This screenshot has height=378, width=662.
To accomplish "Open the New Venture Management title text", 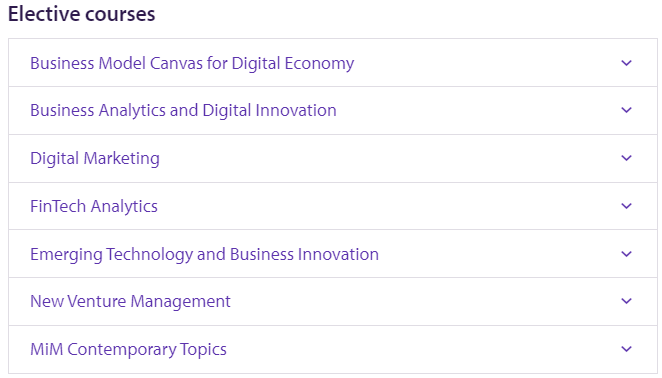I will point(130,301).
